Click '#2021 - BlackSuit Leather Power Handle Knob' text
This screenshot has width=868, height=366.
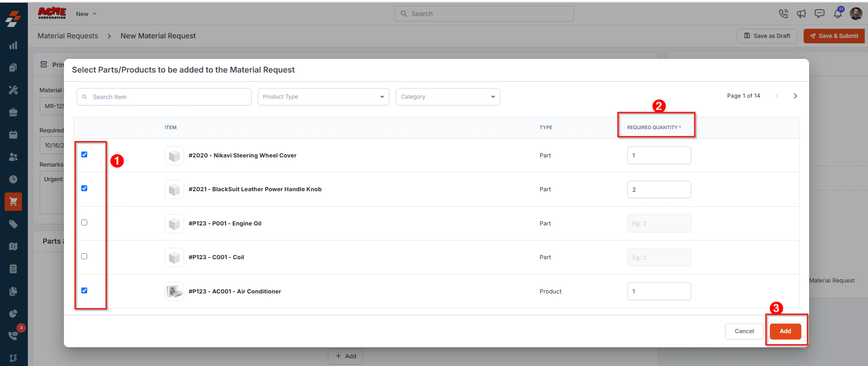(x=255, y=189)
